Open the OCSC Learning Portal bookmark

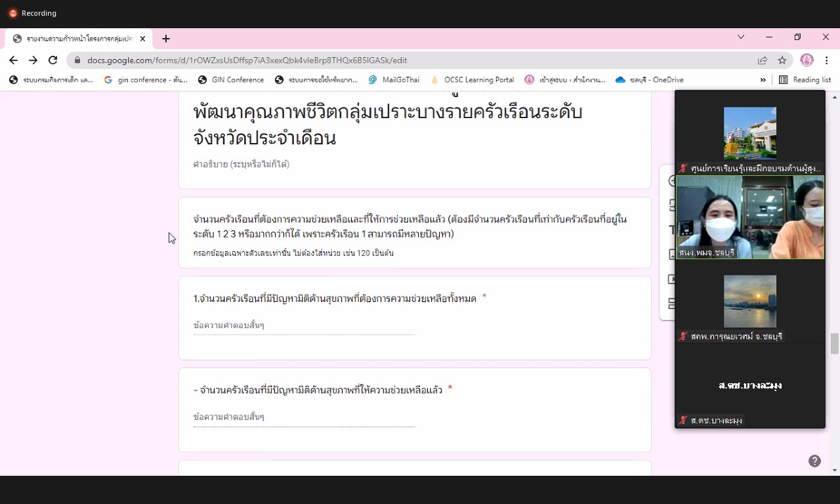472,80
